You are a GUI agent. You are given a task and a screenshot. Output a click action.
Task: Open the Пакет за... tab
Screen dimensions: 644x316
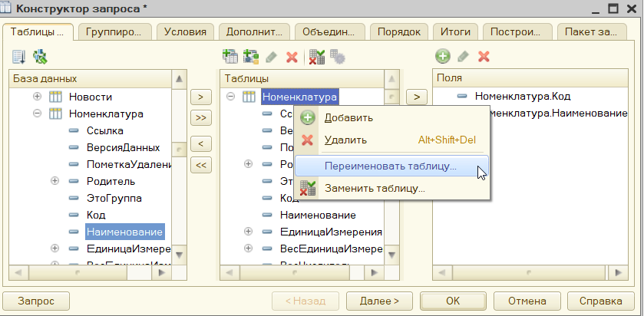click(x=592, y=32)
